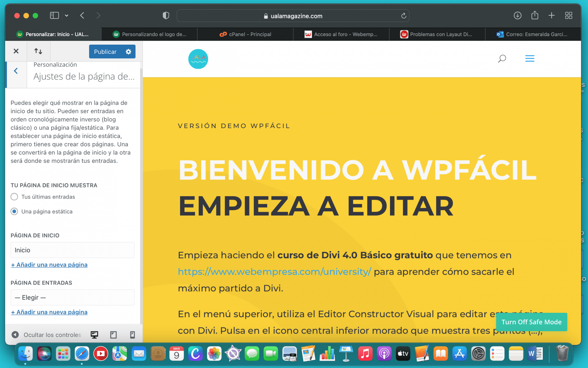
Task: Click Turn Off Safe Mode button
Action: [532, 322]
